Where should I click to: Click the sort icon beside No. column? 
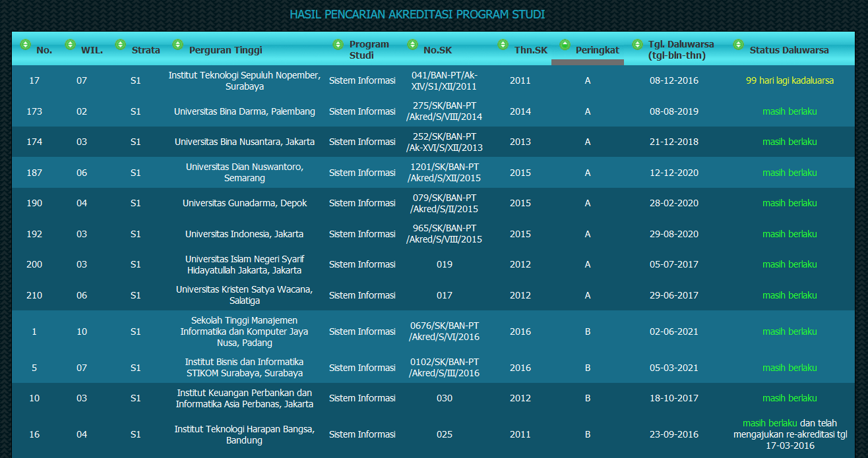click(x=25, y=44)
